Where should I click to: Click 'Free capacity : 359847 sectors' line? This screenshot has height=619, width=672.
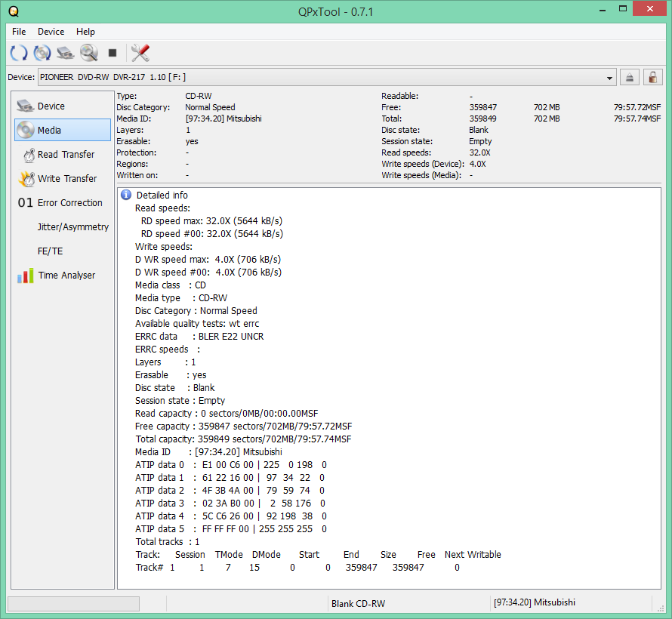(x=243, y=427)
